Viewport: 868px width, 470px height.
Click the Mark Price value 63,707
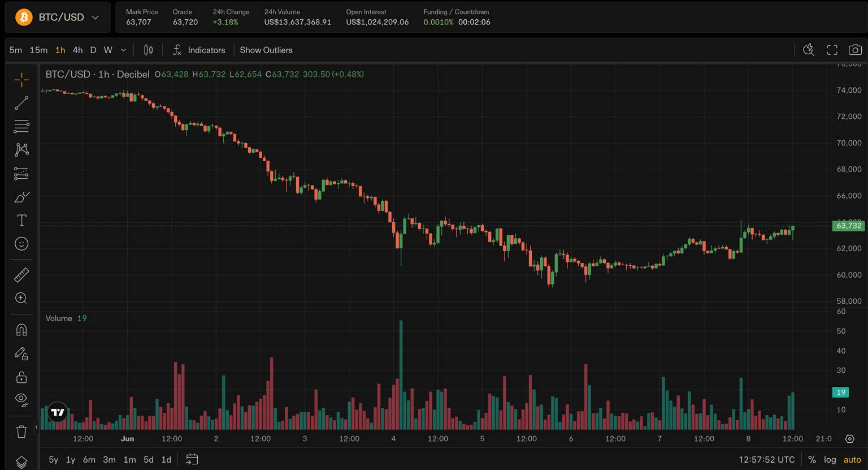tap(138, 22)
